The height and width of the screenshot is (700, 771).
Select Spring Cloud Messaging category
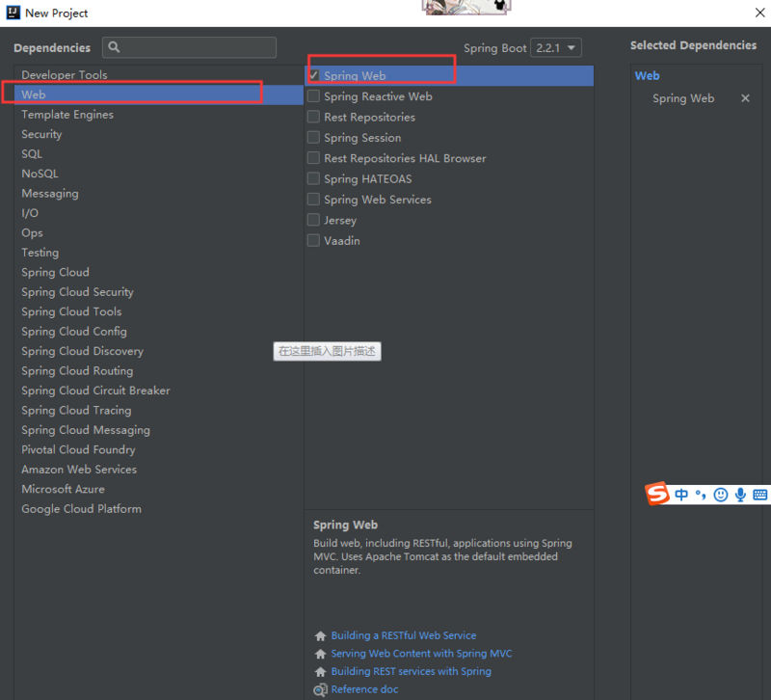pyautogui.click(x=159, y=429)
